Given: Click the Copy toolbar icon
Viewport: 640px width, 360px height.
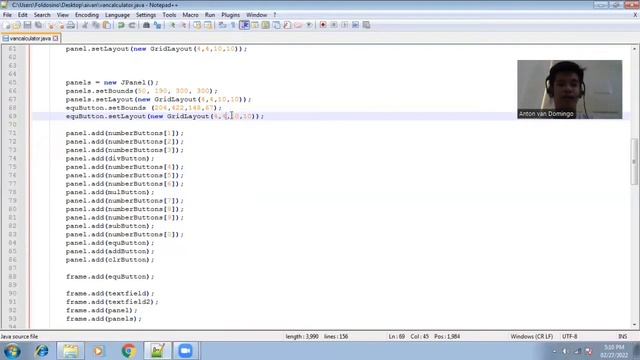Looking at the screenshot, I should pyautogui.click(x=96, y=25).
